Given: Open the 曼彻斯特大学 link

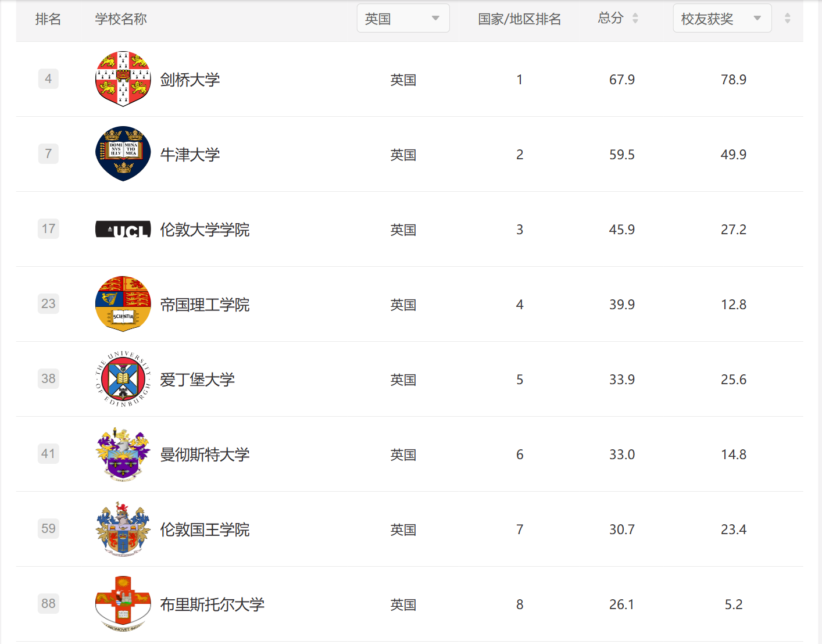Looking at the screenshot, I should click(205, 455).
